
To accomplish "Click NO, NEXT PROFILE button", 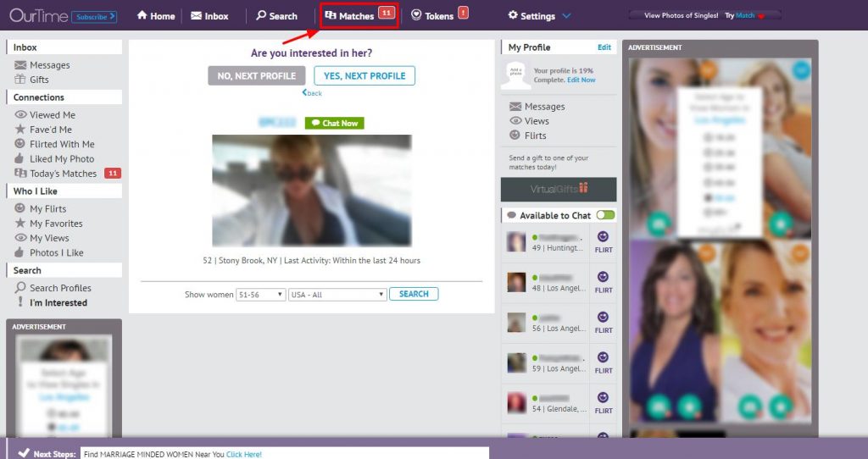I will coord(256,75).
